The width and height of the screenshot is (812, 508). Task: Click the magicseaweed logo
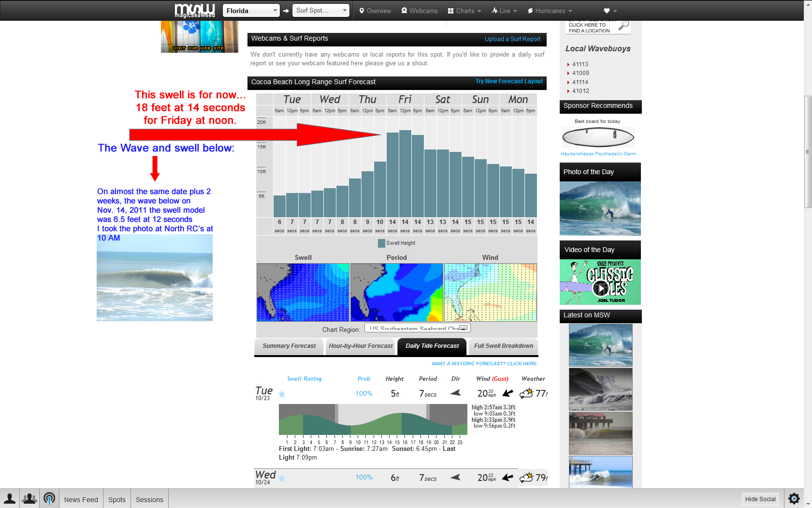pyautogui.click(x=194, y=10)
